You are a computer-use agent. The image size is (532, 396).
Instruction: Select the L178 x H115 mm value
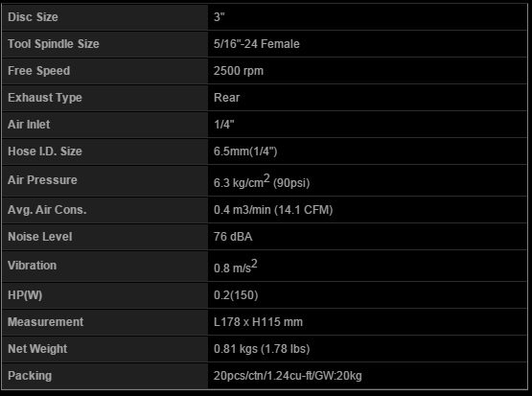(x=258, y=321)
